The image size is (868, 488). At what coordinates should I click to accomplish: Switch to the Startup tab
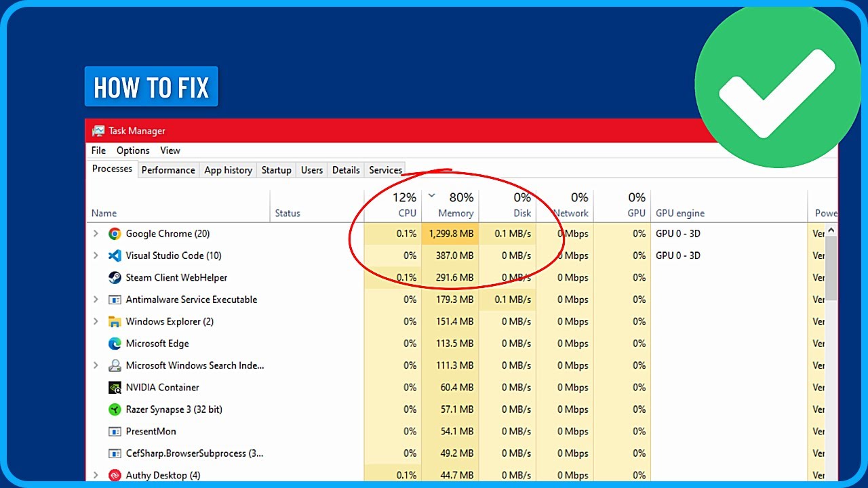[277, 170]
